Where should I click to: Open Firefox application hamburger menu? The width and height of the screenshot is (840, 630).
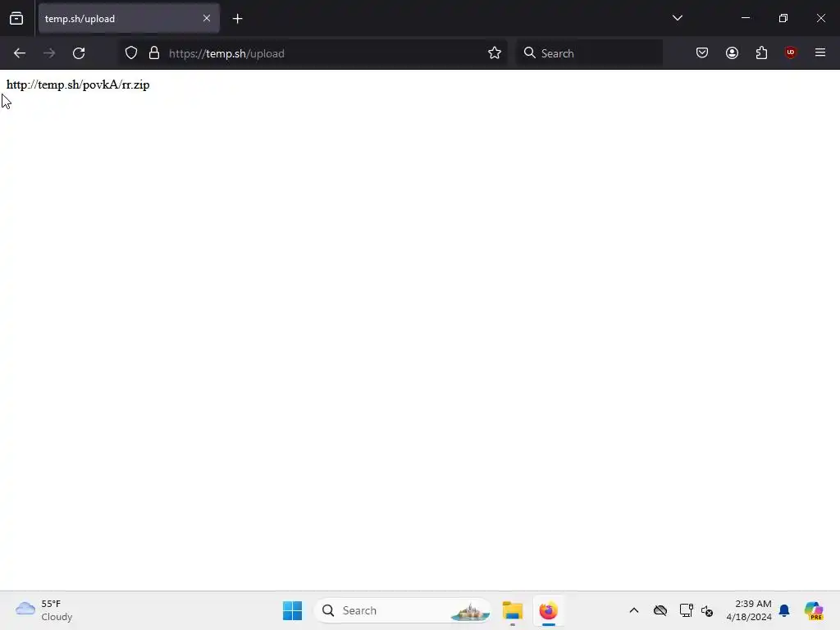(x=820, y=52)
